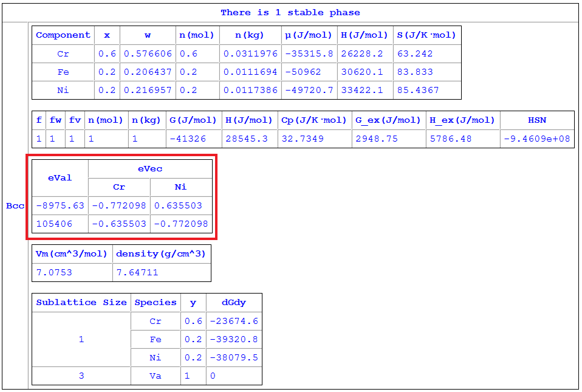
Task: Select the 'HSN' column header
Action: tap(536, 120)
